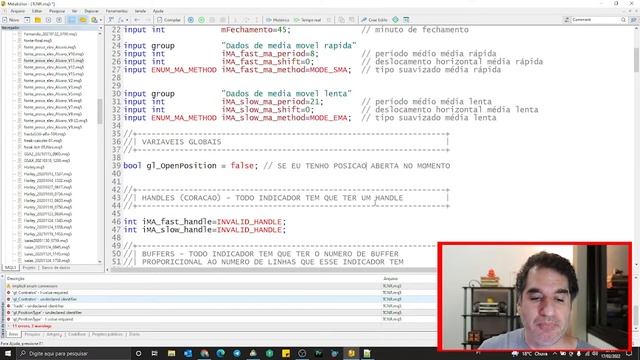This screenshot has height=360, width=640.
Task: Click the open folder icon in toolbar
Action: click(x=38, y=20)
